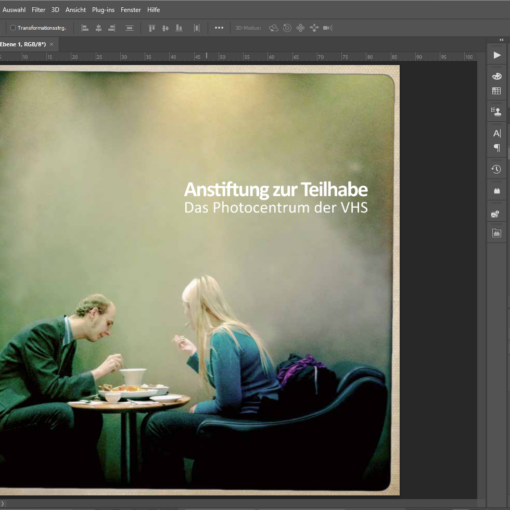Align bottom edges in options bar
The width and height of the screenshot is (510, 510).
tap(179, 28)
